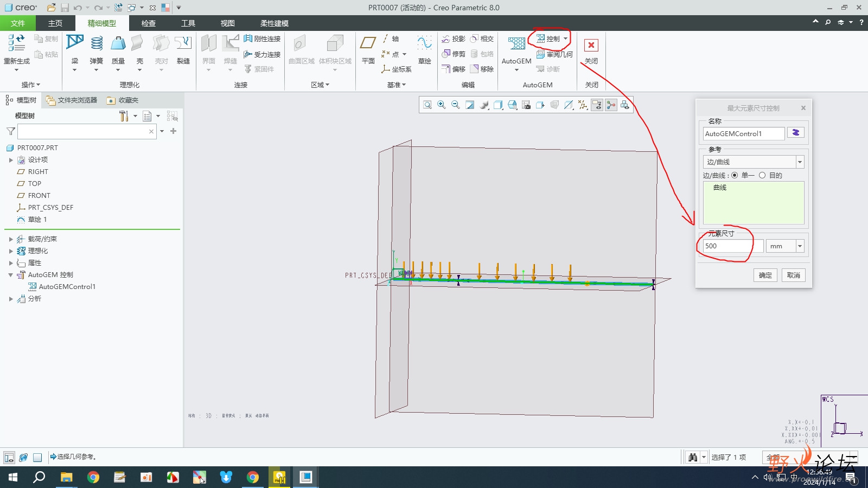868x488 pixels.
Task: Click the zoom out magnifier icon
Action: coord(456,105)
